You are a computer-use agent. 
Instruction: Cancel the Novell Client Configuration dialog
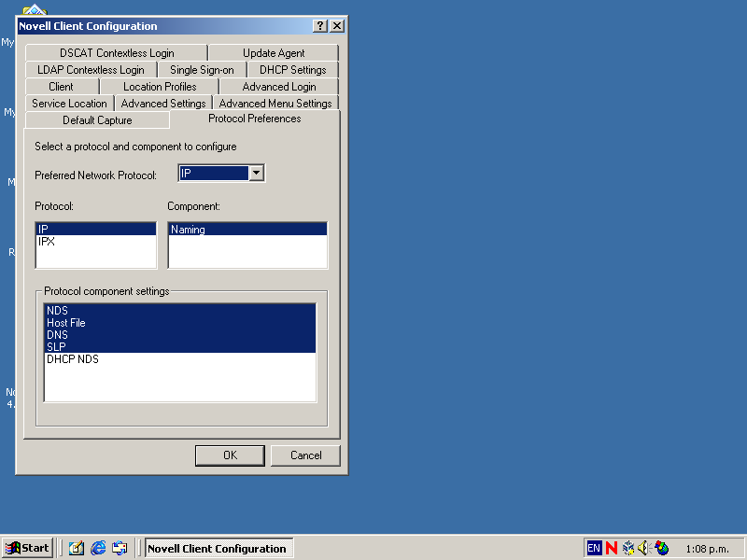point(306,455)
